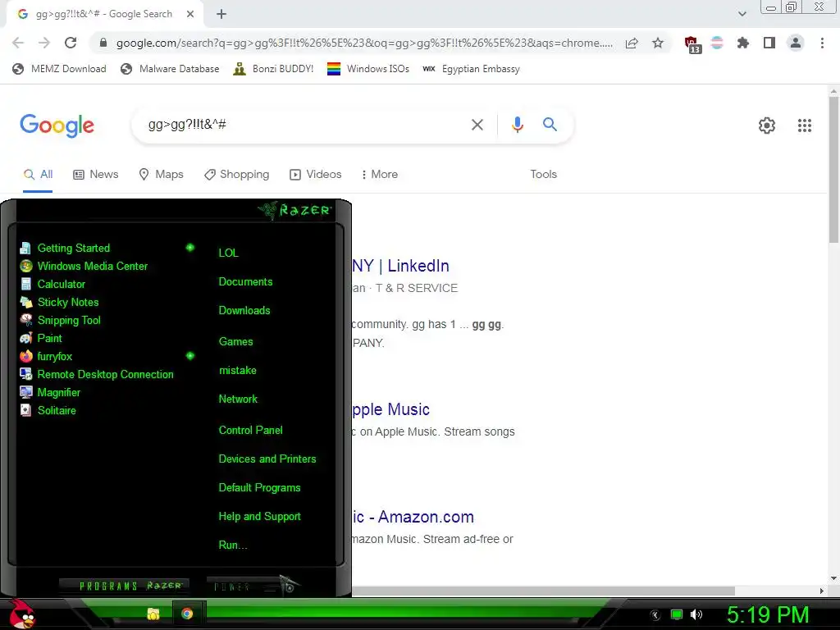Launch furryfox browser

pyautogui.click(x=46, y=356)
